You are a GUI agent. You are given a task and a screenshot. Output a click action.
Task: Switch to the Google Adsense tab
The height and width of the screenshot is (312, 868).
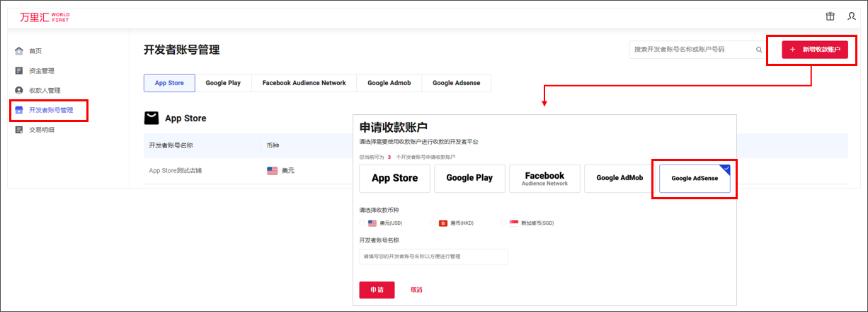click(x=457, y=83)
